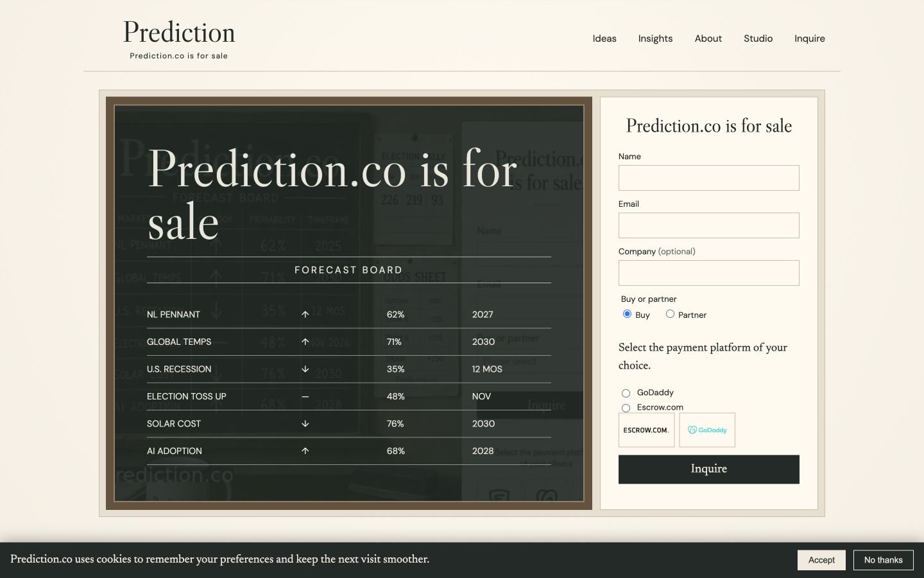Click the Escrow.com logo tile

[x=646, y=430]
